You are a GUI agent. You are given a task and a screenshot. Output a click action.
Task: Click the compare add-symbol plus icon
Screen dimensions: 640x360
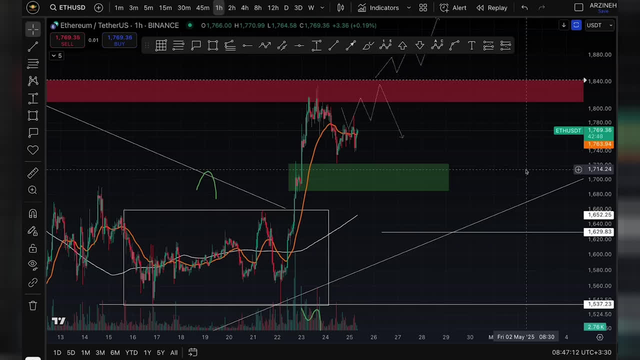pos(98,8)
